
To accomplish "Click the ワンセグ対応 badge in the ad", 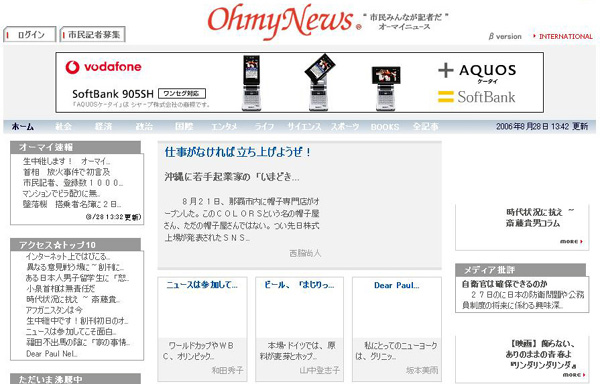I will [x=182, y=94].
